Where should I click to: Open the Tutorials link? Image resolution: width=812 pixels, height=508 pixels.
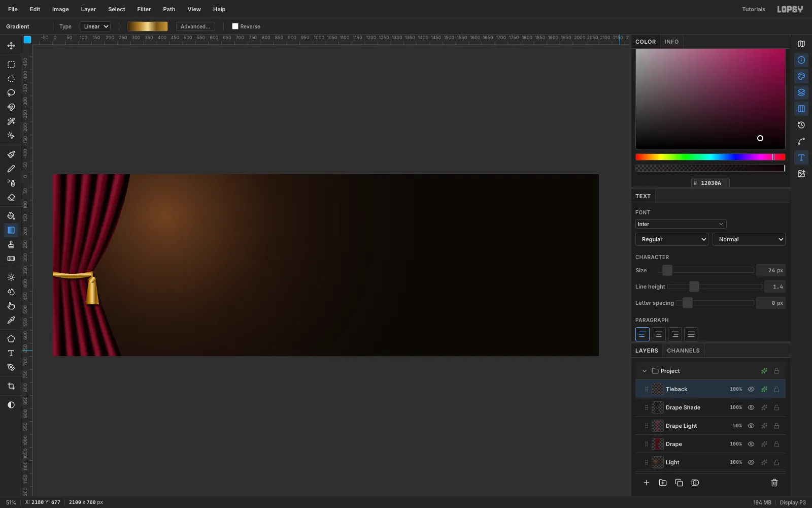click(x=754, y=9)
